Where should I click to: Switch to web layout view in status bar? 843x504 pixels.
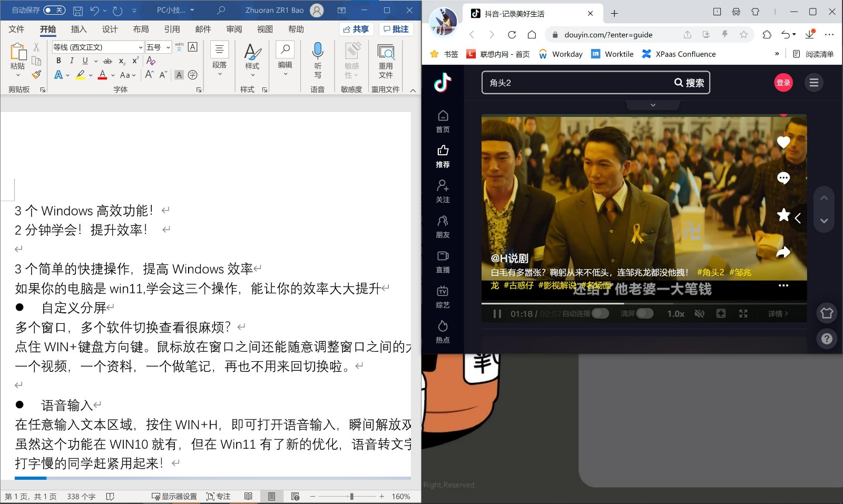[x=295, y=496]
